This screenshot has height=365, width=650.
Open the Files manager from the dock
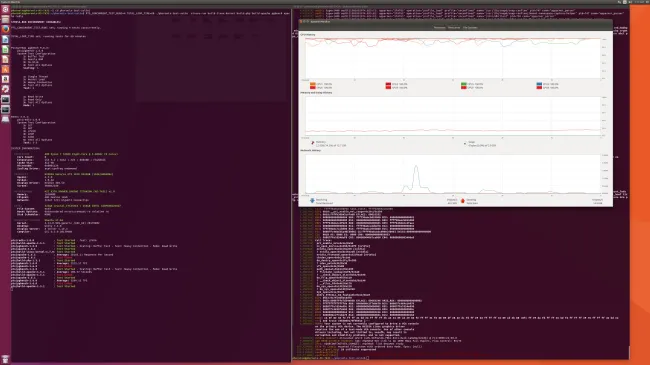(x=5, y=19)
